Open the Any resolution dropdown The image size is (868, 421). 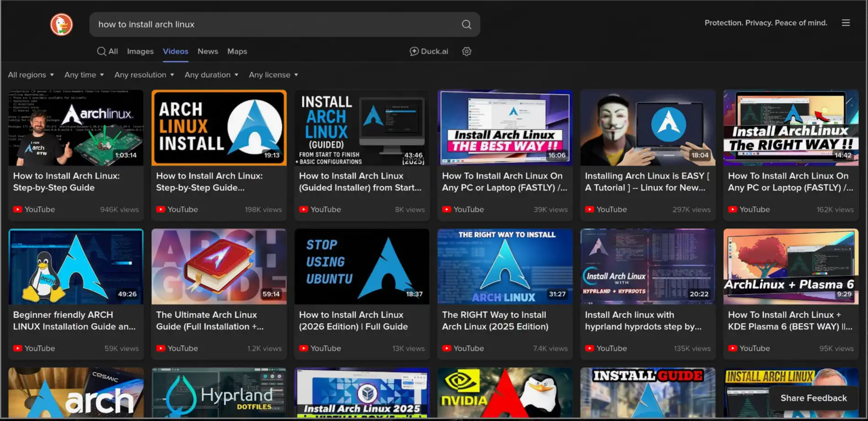(x=144, y=75)
